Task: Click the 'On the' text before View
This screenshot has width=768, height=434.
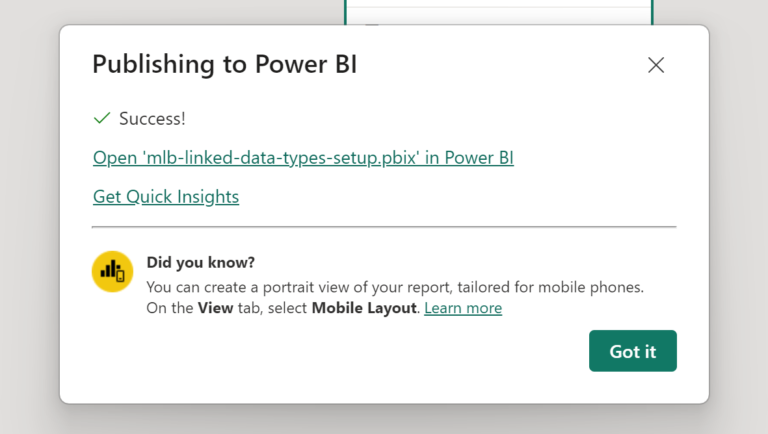Action: [169, 308]
